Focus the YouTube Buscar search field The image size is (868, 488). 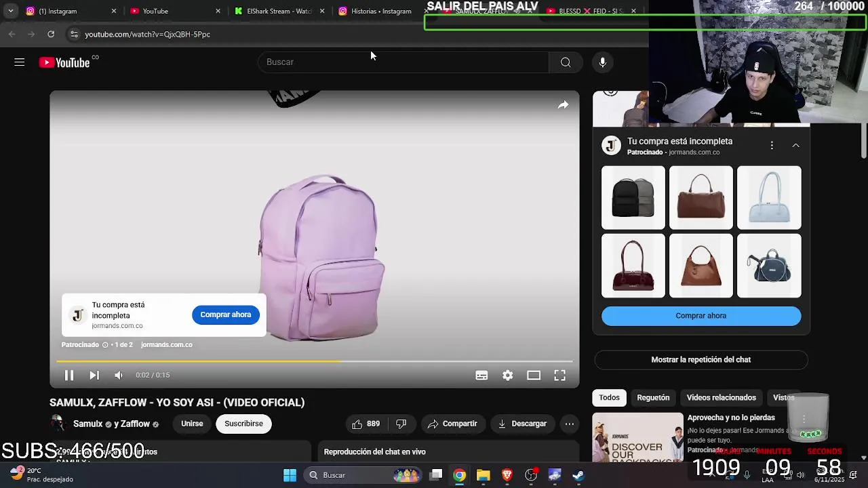point(403,62)
